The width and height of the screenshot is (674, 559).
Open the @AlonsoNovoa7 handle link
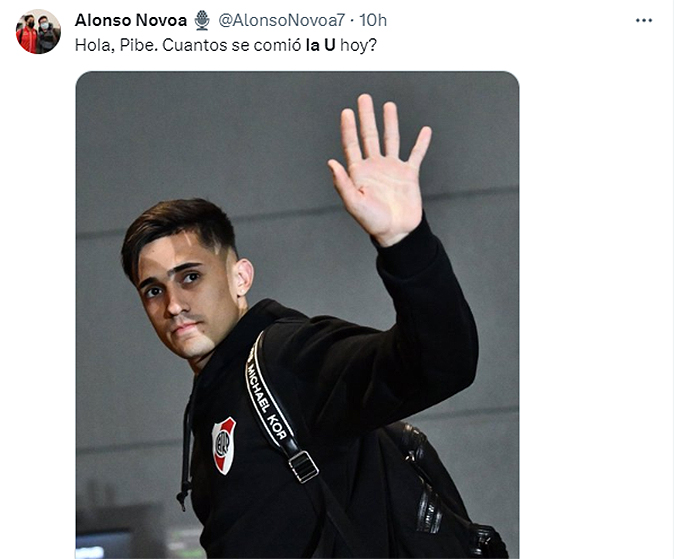282,20
